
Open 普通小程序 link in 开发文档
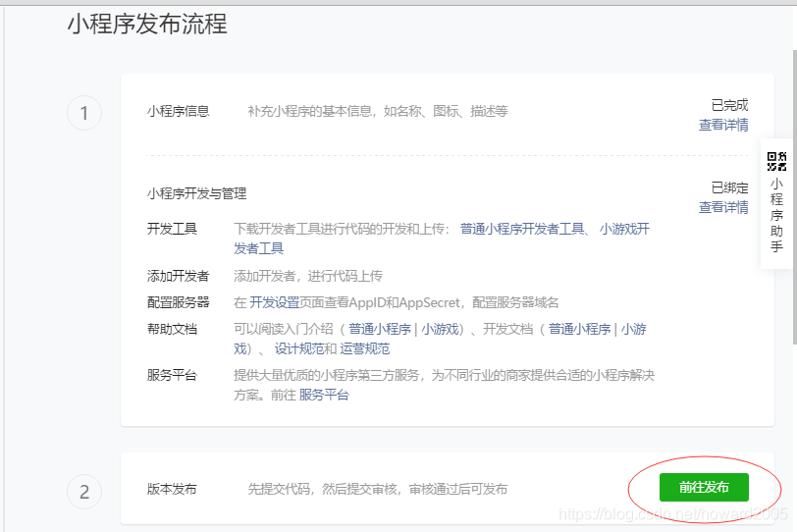tap(579, 329)
